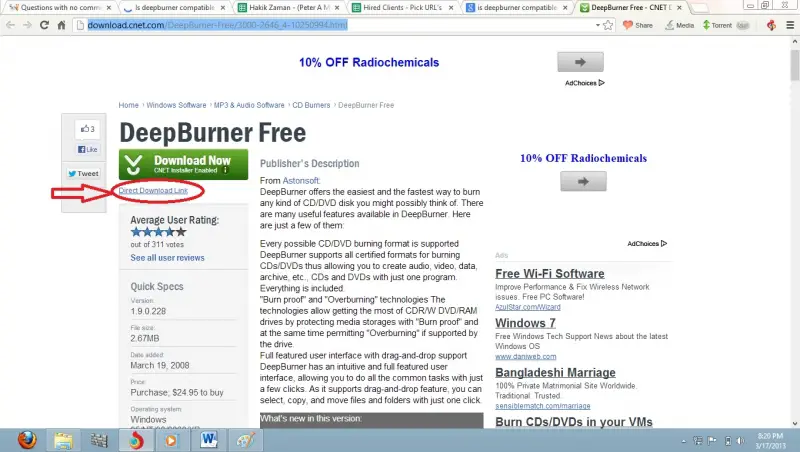Image resolution: width=800 pixels, height=452 pixels.
Task: Click the Action Center flag tray icon
Action: 712,441
